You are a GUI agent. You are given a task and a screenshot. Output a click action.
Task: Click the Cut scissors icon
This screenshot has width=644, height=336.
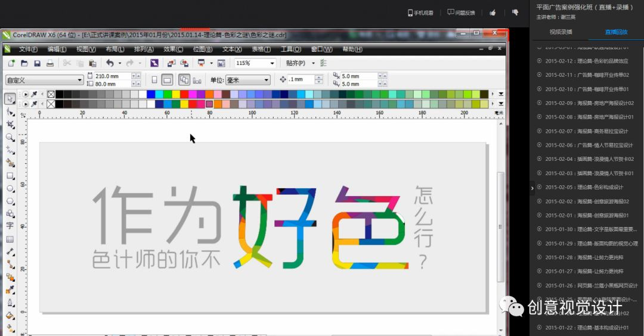pos(67,63)
